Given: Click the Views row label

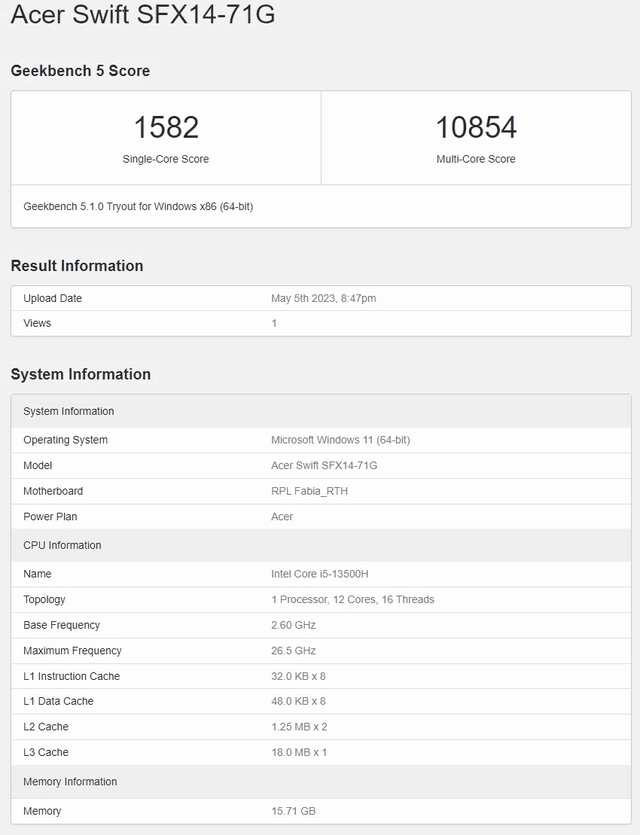Looking at the screenshot, I should pyautogui.click(x=37, y=323).
